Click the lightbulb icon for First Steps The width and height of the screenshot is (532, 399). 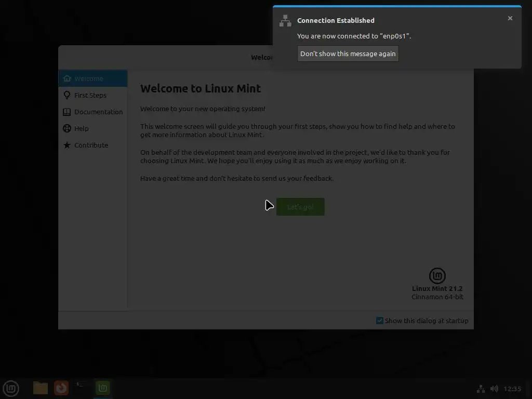(67, 95)
